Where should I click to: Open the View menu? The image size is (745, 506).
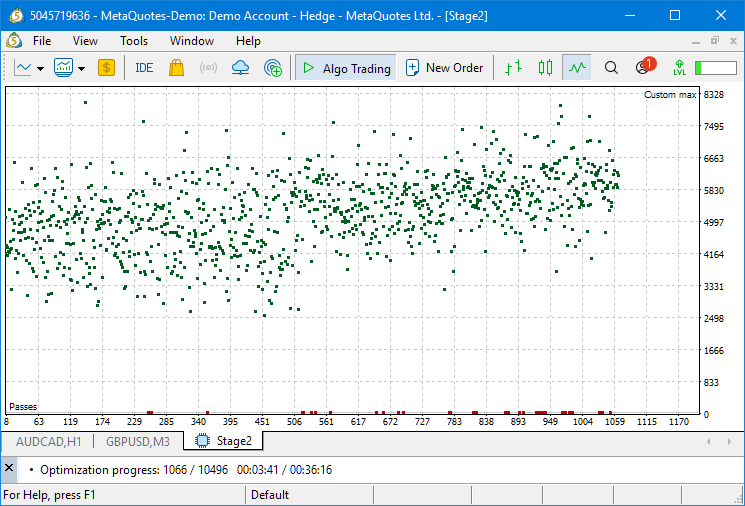[85, 41]
